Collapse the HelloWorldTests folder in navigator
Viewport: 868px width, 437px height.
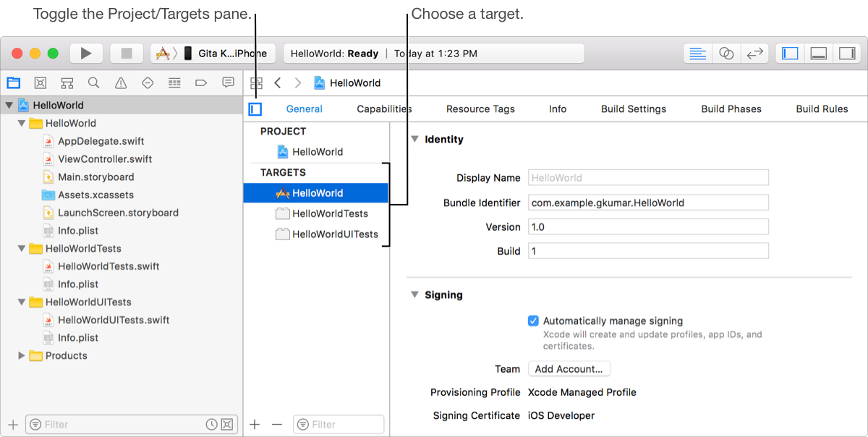click(22, 248)
